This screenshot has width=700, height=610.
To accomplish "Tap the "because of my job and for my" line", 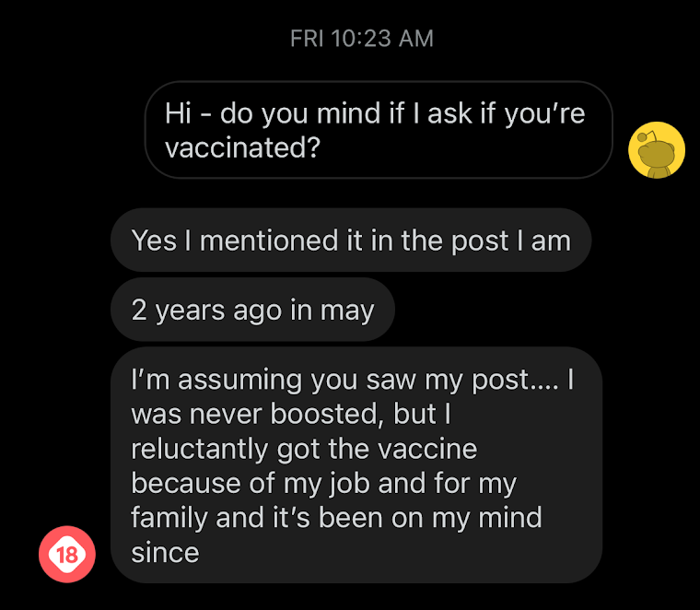I will pyautogui.click(x=323, y=484).
